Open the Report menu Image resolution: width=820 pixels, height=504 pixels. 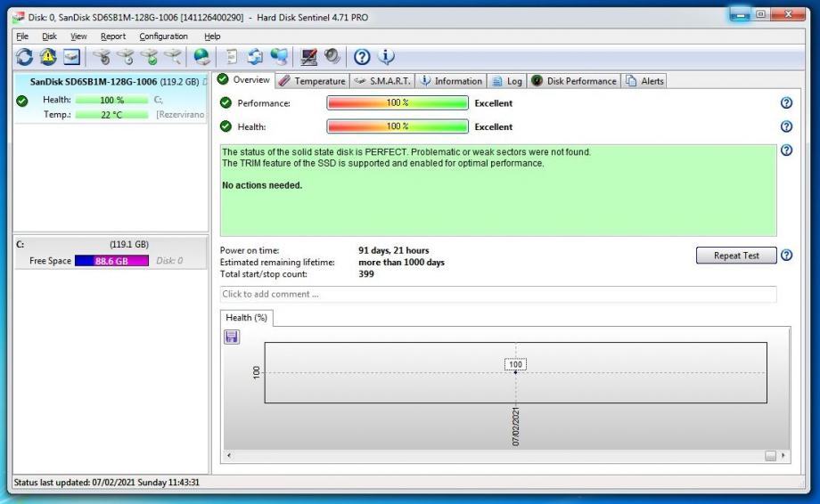click(113, 36)
